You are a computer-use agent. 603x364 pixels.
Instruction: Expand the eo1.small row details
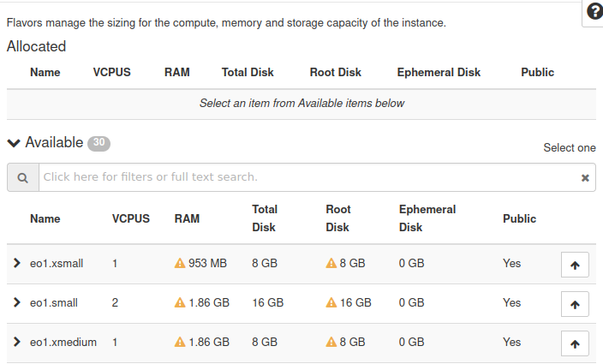click(16, 302)
